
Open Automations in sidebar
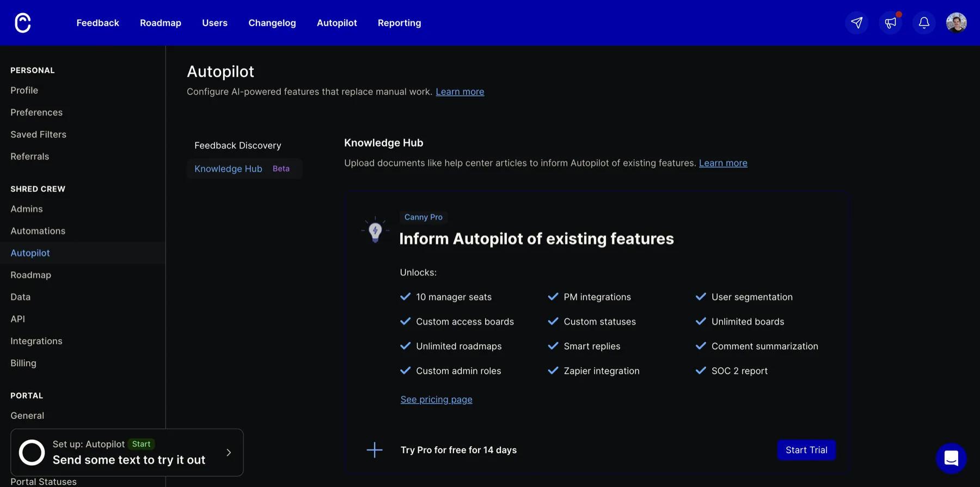[x=38, y=231]
